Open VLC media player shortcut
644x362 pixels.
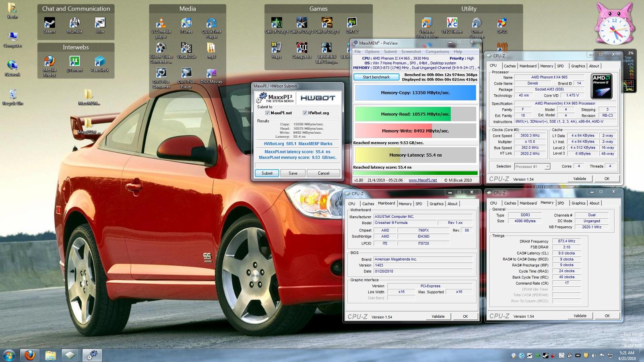click(x=161, y=28)
